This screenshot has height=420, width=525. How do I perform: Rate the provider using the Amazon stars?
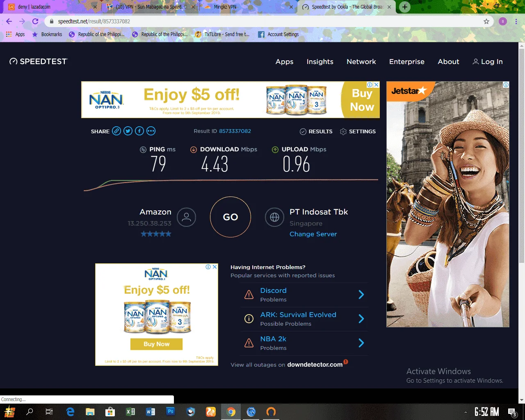click(x=156, y=234)
